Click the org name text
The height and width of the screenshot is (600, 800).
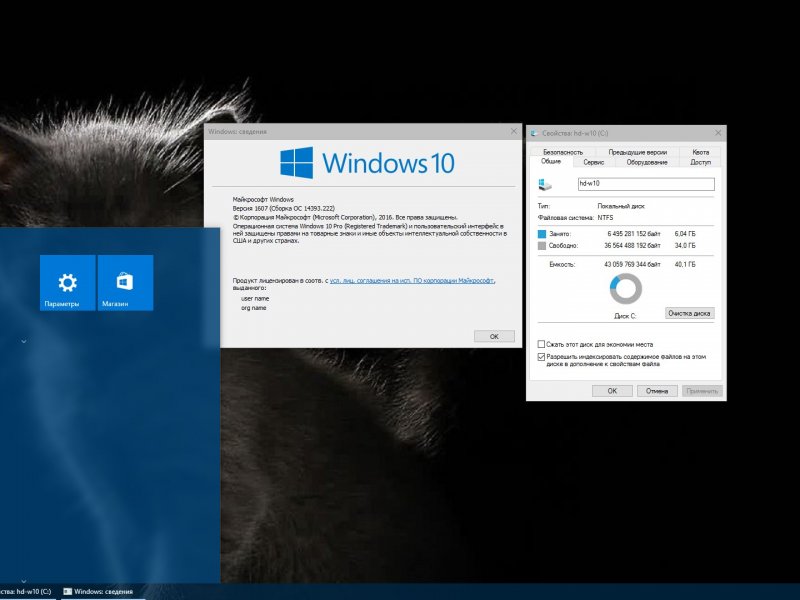(x=254, y=308)
